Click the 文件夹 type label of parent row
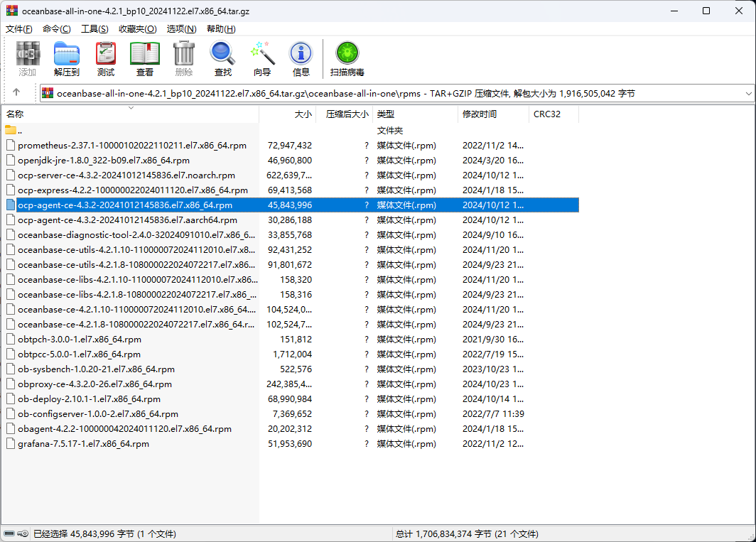 pos(389,130)
